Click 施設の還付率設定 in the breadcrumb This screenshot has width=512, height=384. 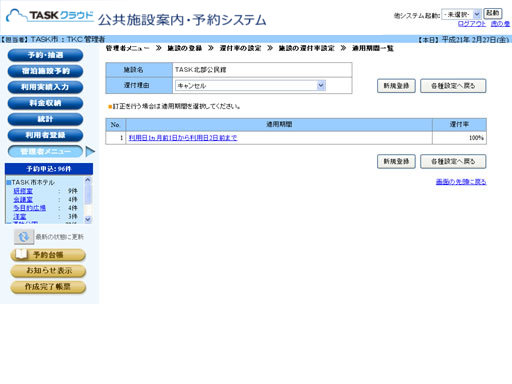pos(307,48)
